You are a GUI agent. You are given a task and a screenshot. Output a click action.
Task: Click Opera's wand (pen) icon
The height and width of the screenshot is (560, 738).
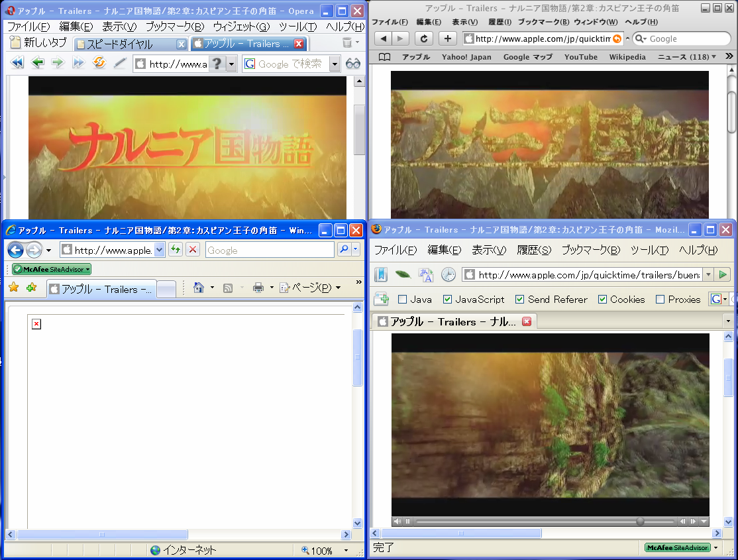120,63
